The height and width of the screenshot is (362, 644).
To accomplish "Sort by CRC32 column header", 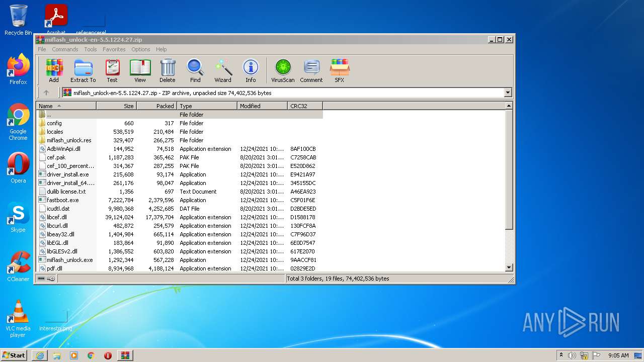I will pos(305,106).
